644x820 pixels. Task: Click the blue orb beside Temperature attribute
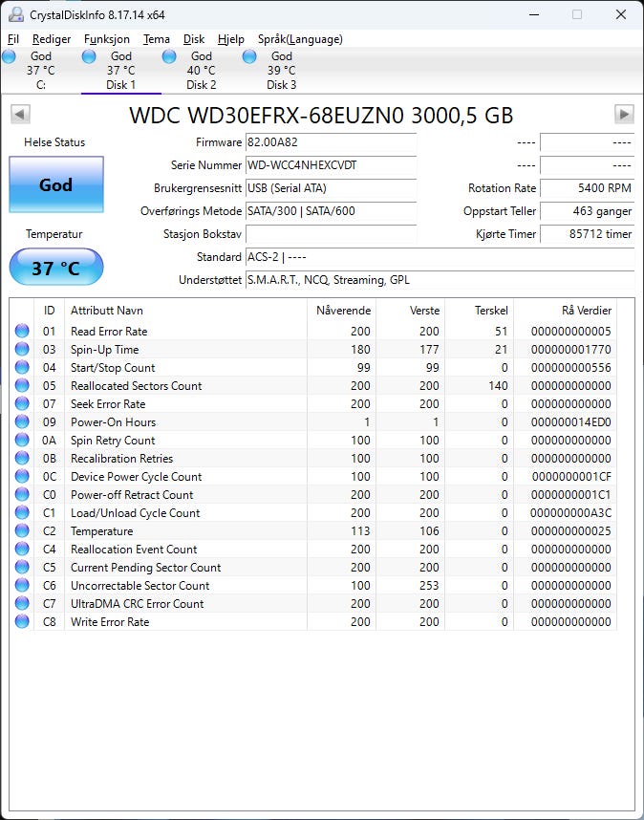pos(22,530)
